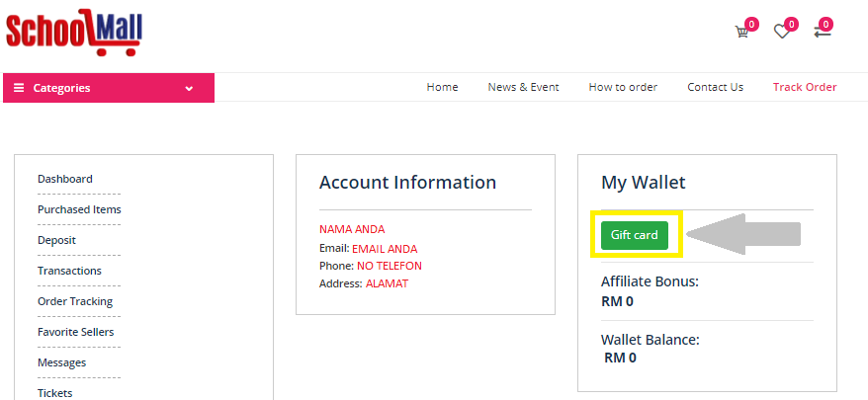Click the compare arrows icon
The height and width of the screenshot is (400, 868).
tap(822, 32)
